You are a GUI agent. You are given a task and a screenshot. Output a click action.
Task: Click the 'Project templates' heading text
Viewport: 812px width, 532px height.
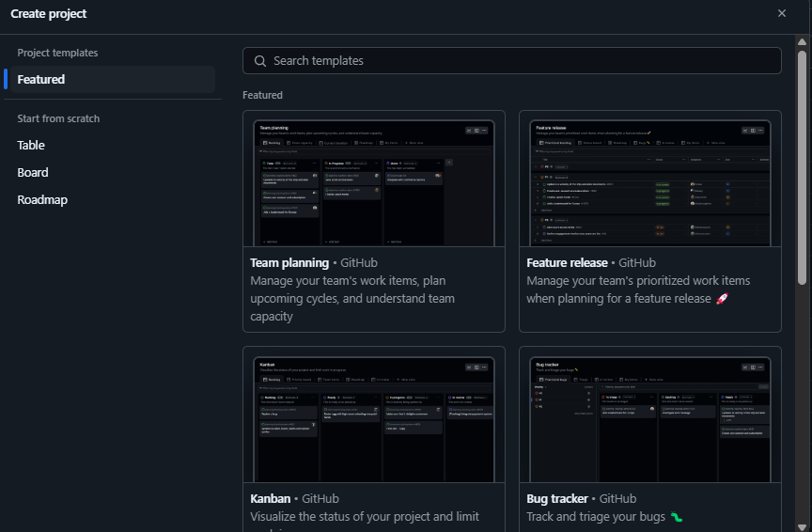(57, 53)
